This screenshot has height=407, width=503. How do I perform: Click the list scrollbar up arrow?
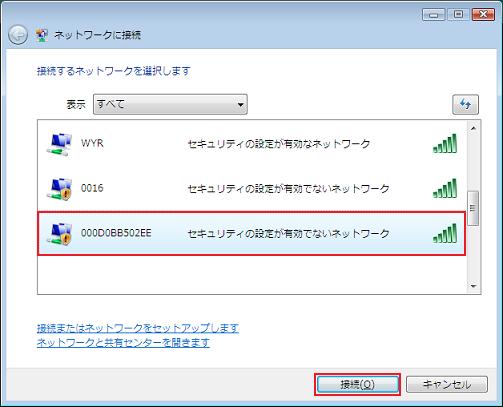click(x=473, y=128)
